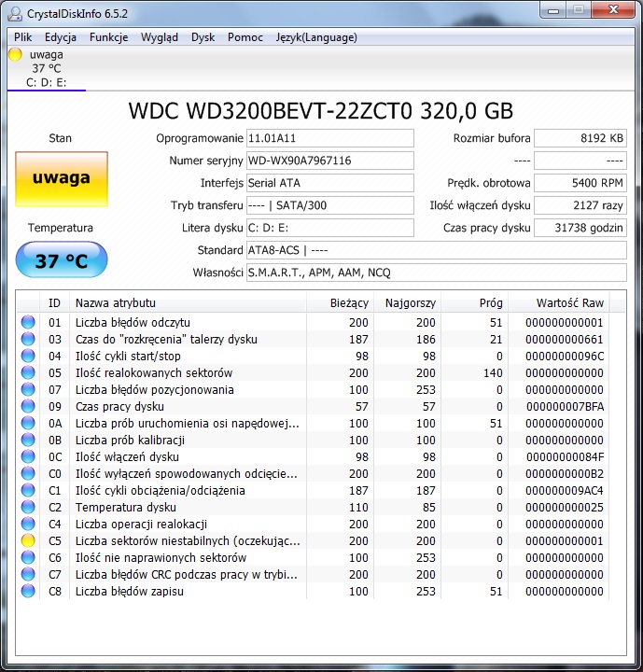
Task: Click the Rozmiar bufora value 8192 KB
Action: pos(580,138)
